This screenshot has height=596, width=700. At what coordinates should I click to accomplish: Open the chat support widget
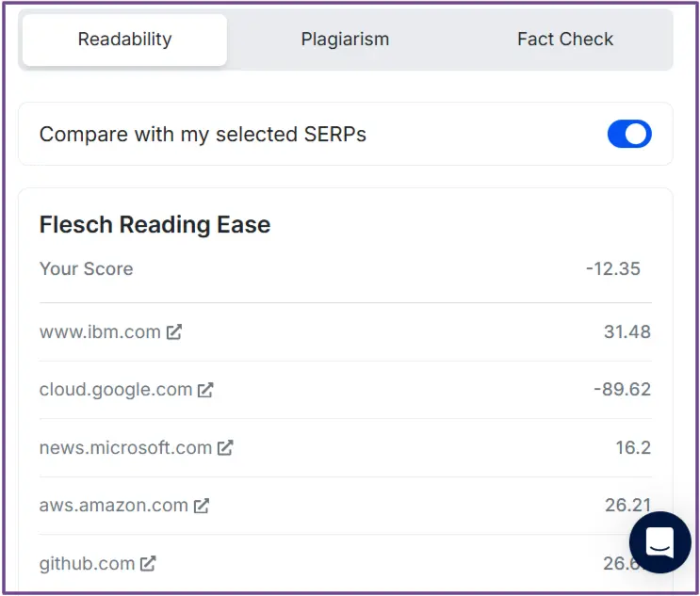tap(660, 542)
